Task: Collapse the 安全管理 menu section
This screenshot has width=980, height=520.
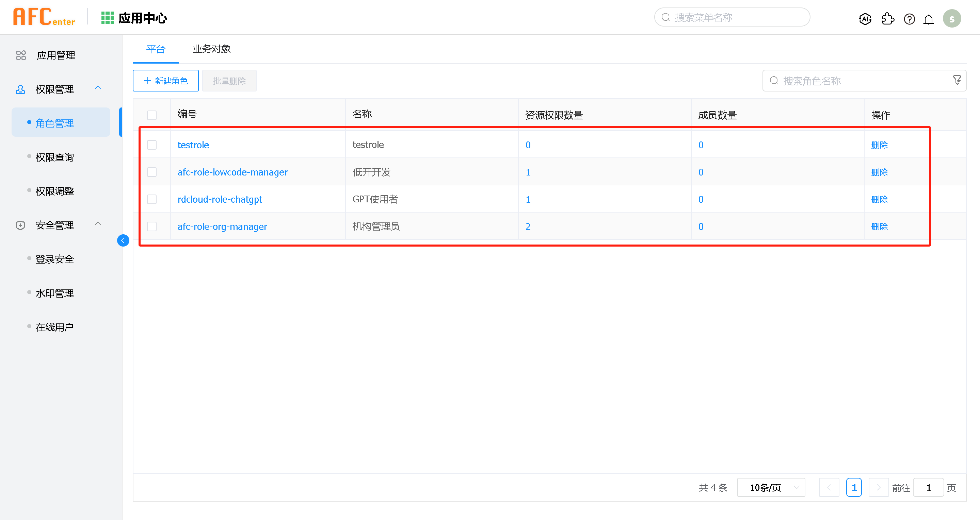Action: point(98,224)
